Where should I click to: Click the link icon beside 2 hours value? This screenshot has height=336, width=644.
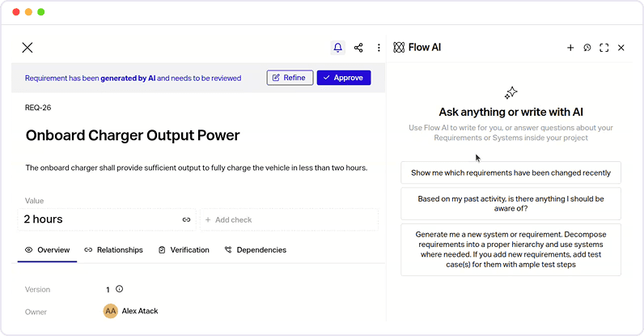tap(186, 219)
